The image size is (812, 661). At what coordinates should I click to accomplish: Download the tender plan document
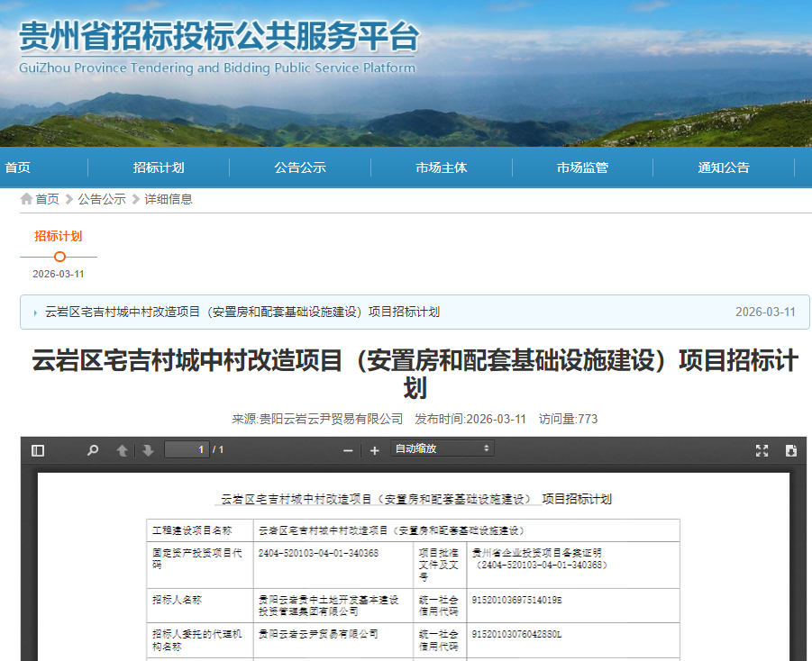tap(791, 450)
